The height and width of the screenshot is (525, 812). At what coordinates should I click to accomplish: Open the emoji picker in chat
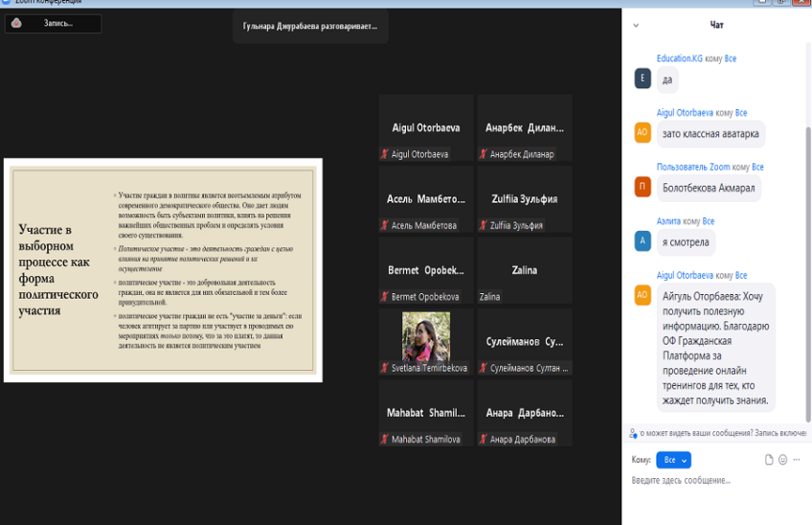[x=782, y=460]
